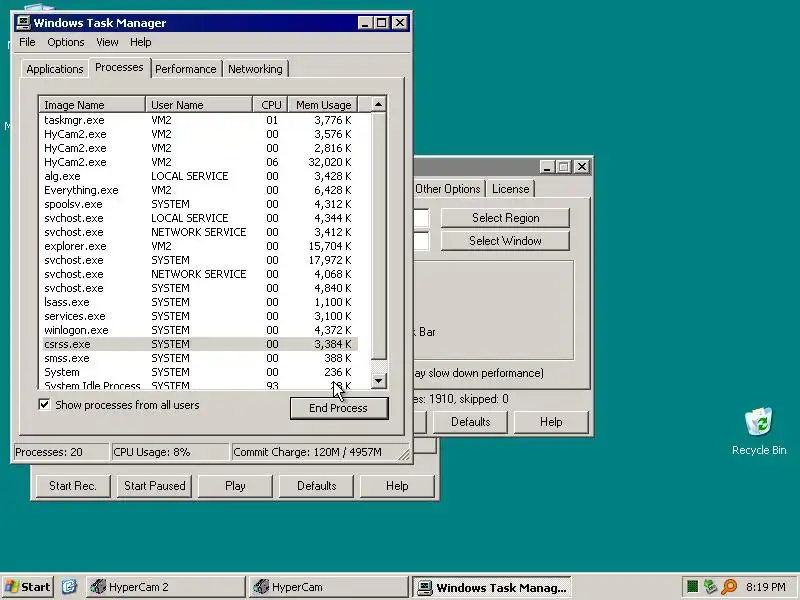Click the green CPU meter tray icon
The height and width of the screenshot is (600, 800).
[692, 587]
